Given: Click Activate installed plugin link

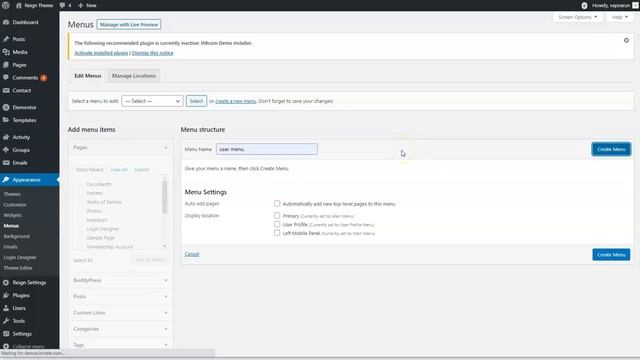Looking at the screenshot, I should 101,53.
